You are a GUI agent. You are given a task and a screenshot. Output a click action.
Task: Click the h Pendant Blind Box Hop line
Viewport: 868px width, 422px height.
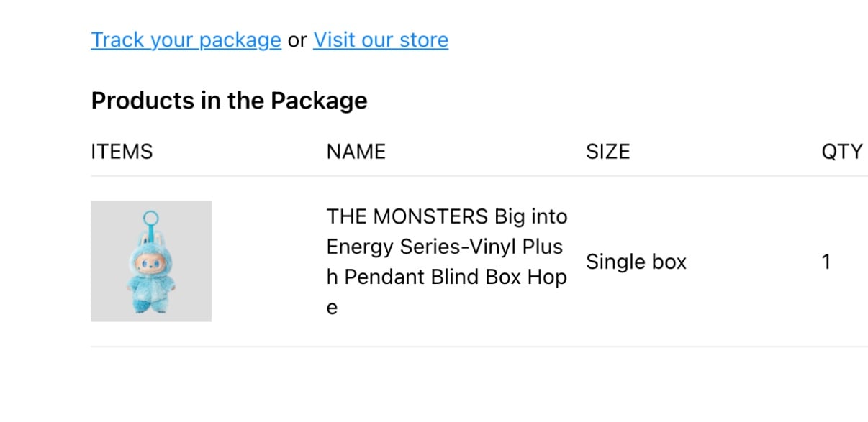point(447,277)
